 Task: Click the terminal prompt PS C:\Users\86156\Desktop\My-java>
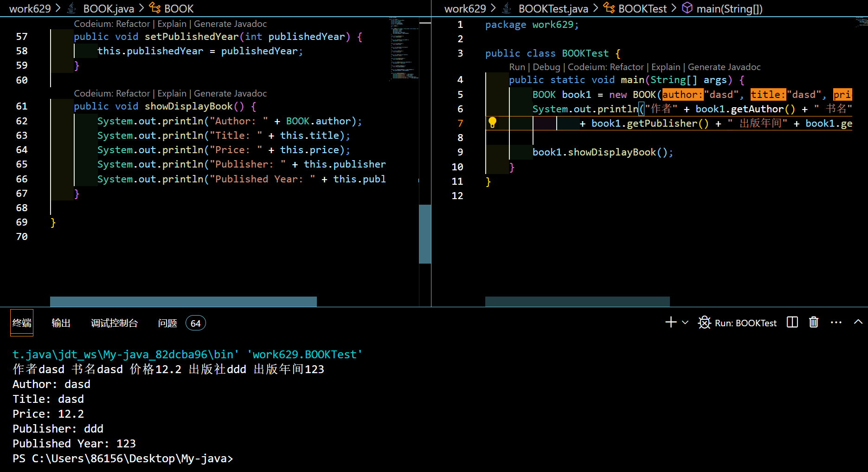[123, 459]
